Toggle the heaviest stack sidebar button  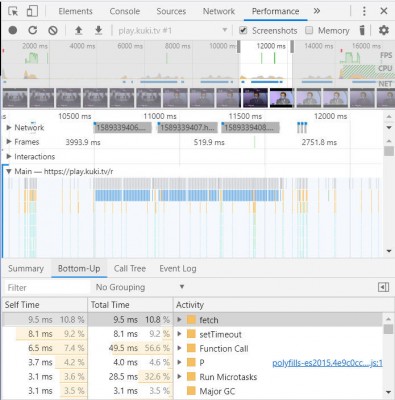(383, 287)
